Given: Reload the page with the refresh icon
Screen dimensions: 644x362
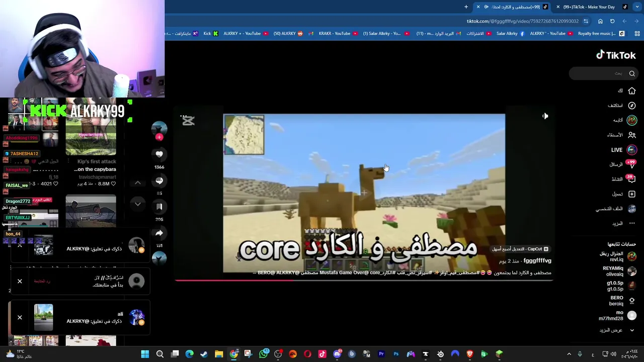Looking at the screenshot, I should pyautogui.click(x=612, y=21).
